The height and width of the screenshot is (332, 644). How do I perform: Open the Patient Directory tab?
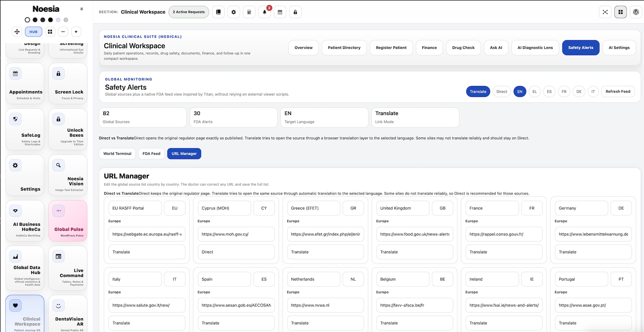344,48
